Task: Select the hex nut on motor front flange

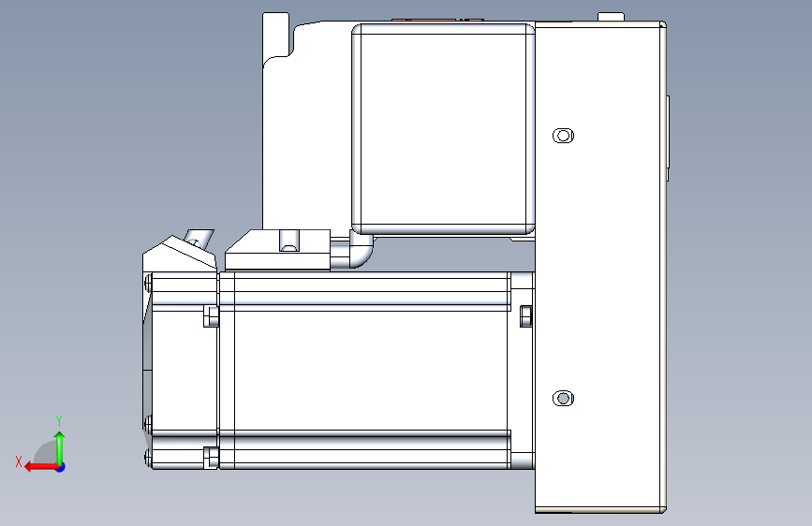Action: pos(525,316)
